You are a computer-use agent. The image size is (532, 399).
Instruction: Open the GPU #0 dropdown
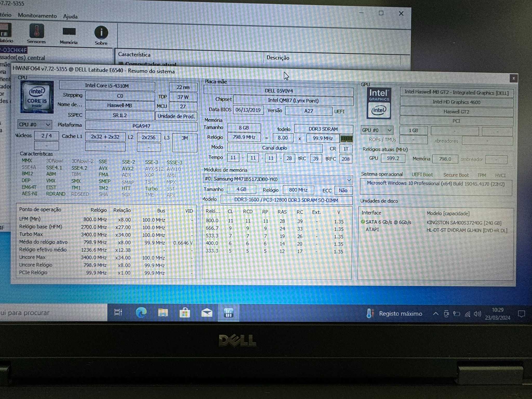[377, 130]
